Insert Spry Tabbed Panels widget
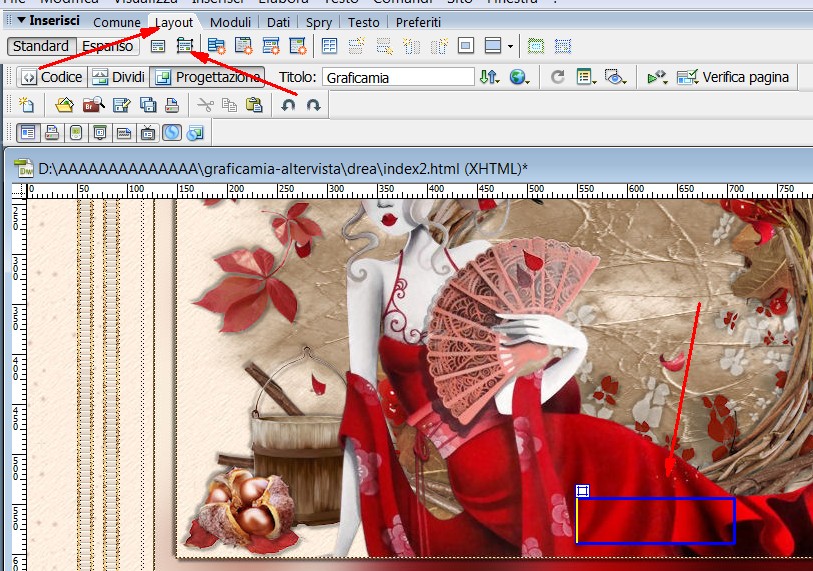Viewport: 813px width, 571px height. [244, 46]
